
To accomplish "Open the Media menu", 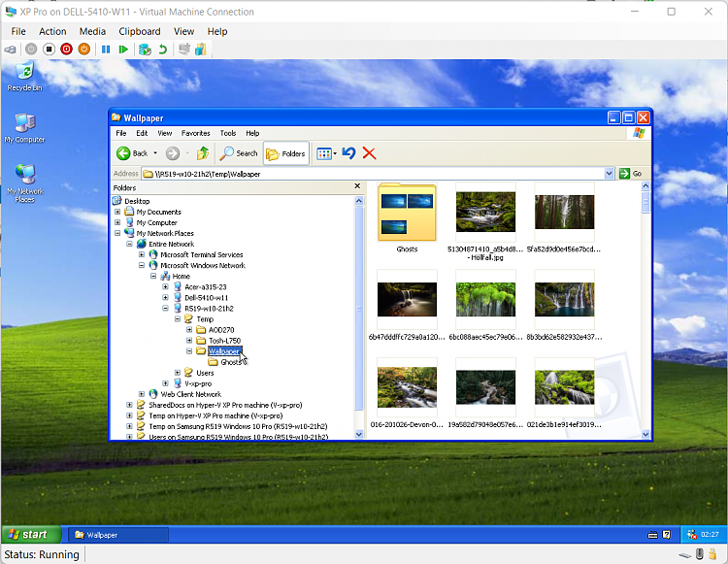I will coord(92,31).
